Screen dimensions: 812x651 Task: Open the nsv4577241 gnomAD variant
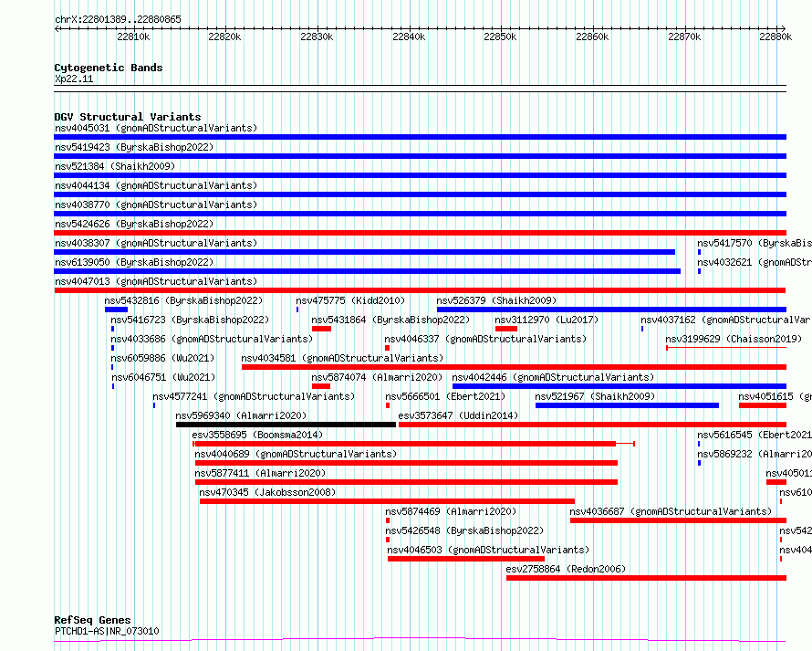coord(254,396)
